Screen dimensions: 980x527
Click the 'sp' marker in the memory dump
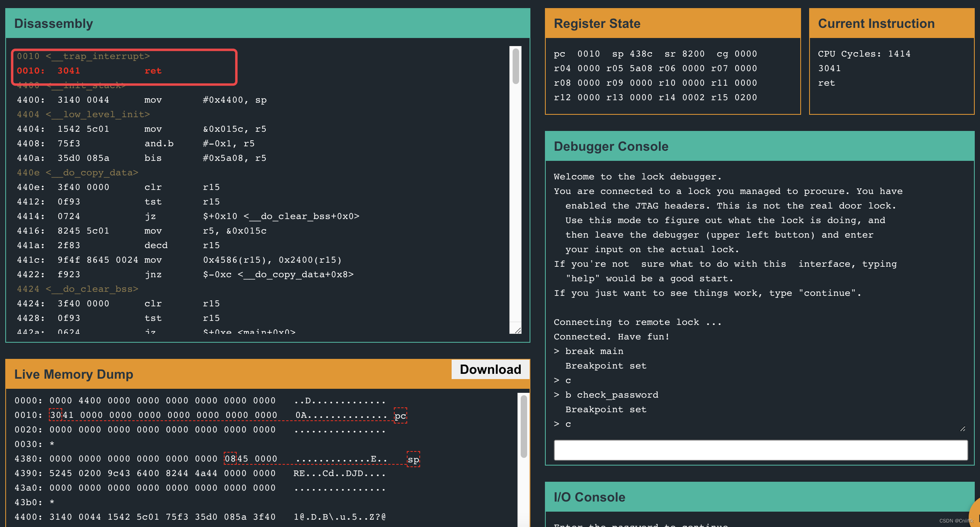pyautogui.click(x=413, y=459)
